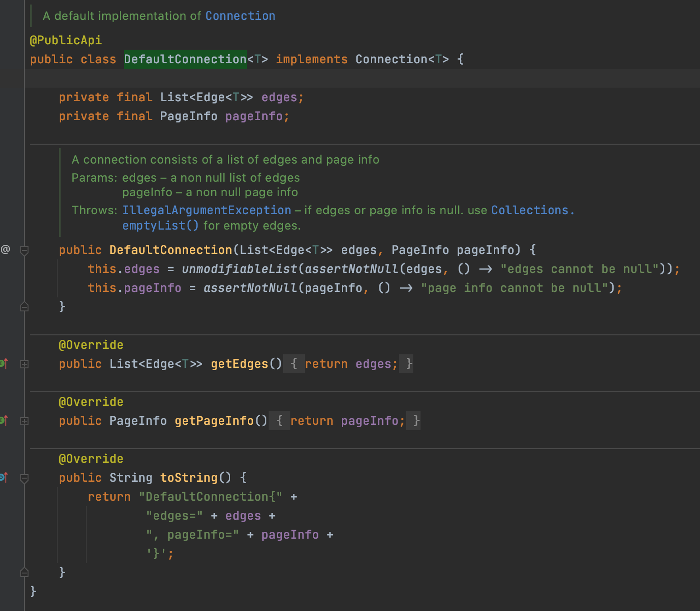The image size is (700, 611).
Task: Collapse the toString method with fold marker
Action: tap(24, 478)
